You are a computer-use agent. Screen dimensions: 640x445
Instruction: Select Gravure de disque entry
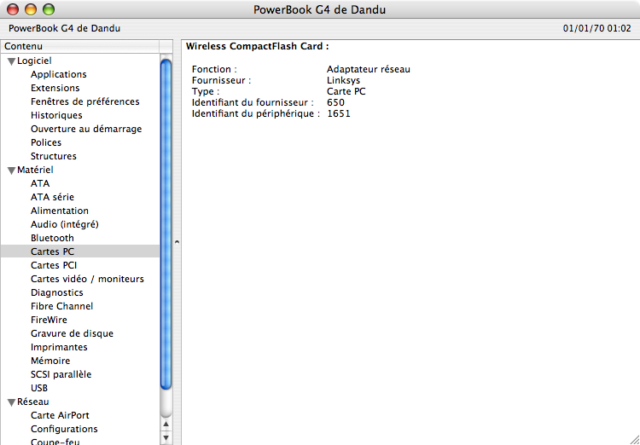tap(72, 334)
